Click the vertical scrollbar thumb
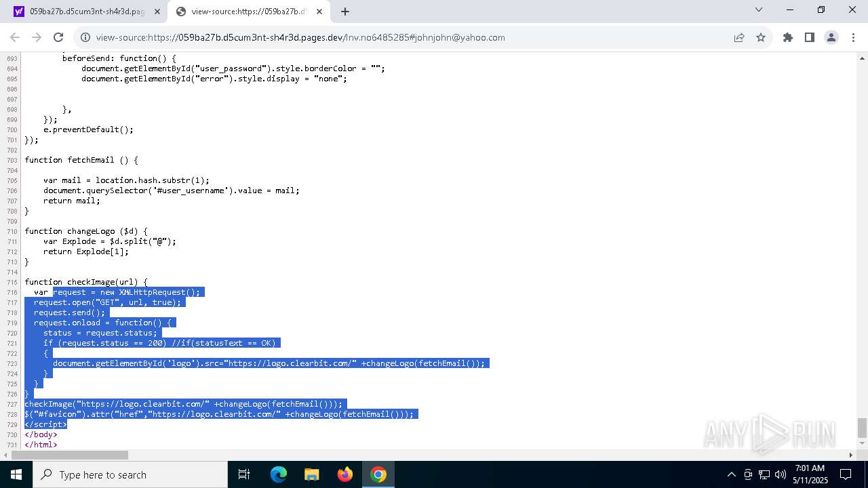Image resolution: width=868 pixels, height=488 pixels. click(862, 428)
